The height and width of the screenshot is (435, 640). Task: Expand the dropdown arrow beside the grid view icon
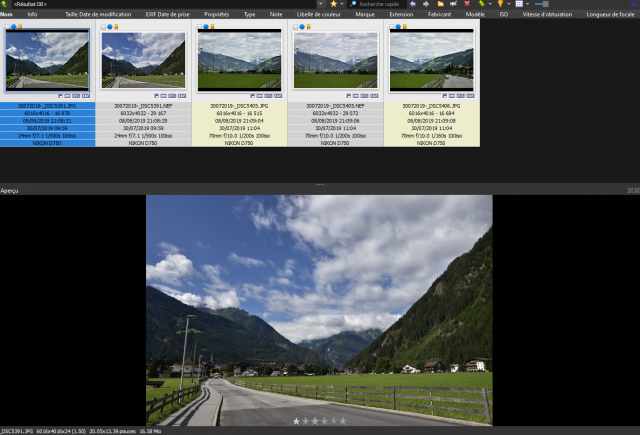[x=527, y=4]
